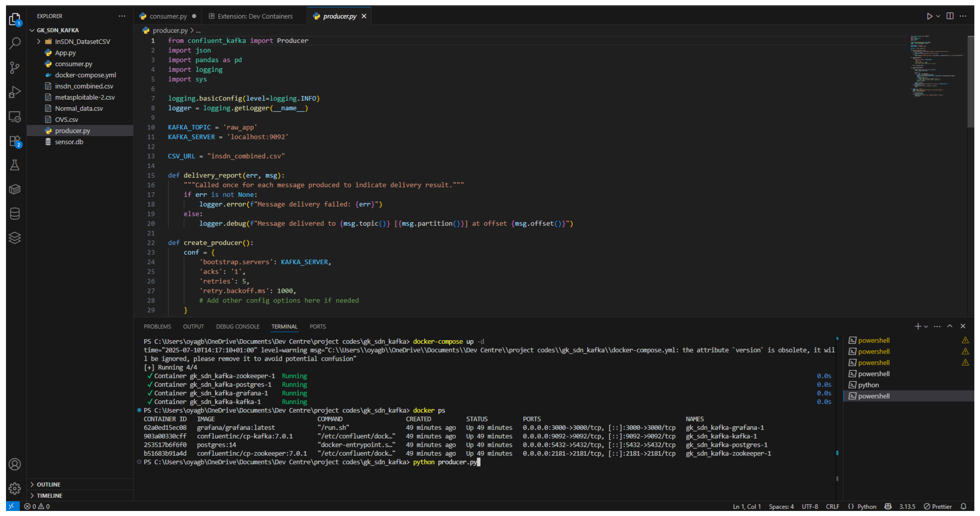Switch to the PROBLEMS panel tab
The height and width of the screenshot is (516, 980).
157,327
